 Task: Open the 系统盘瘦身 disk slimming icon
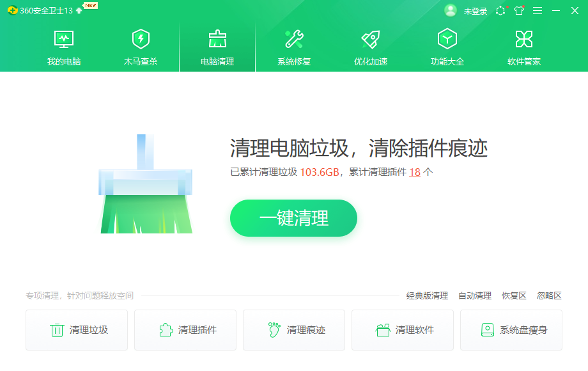488,330
